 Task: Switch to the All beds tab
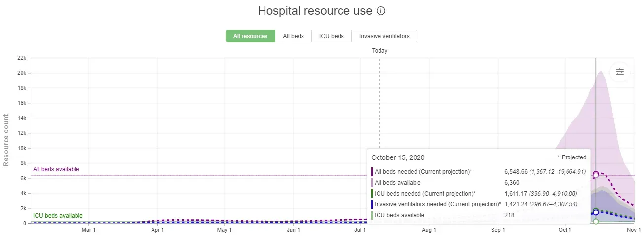tap(293, 36)
